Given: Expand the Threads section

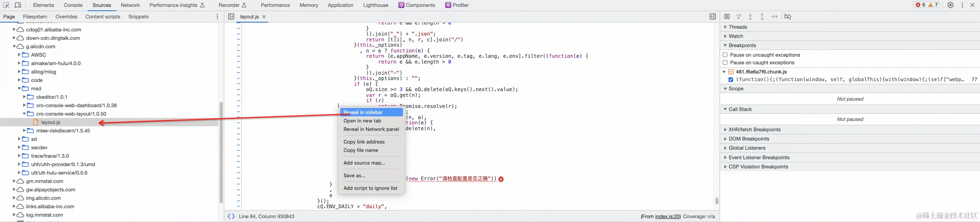Looking at the screenshot, I should tap(725, 27).
